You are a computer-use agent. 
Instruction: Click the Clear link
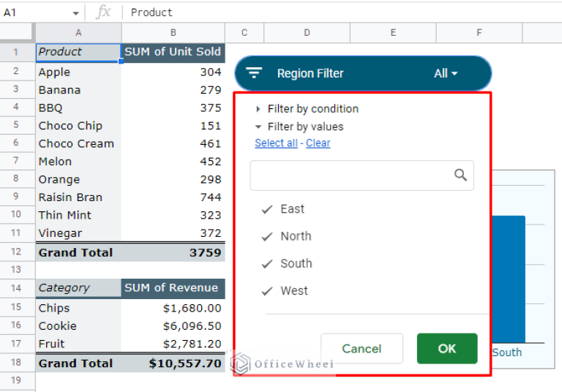coord(318,143)
